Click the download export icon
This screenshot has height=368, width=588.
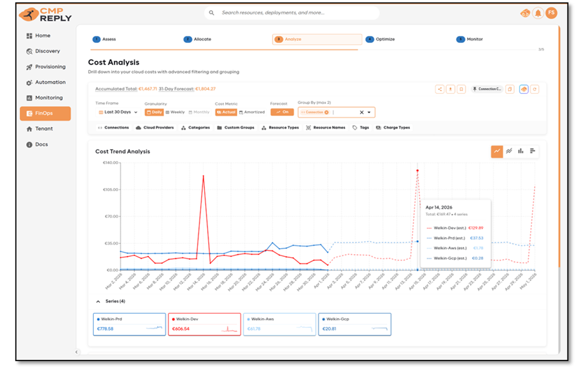pyautogui.click(x=451, y=89)
